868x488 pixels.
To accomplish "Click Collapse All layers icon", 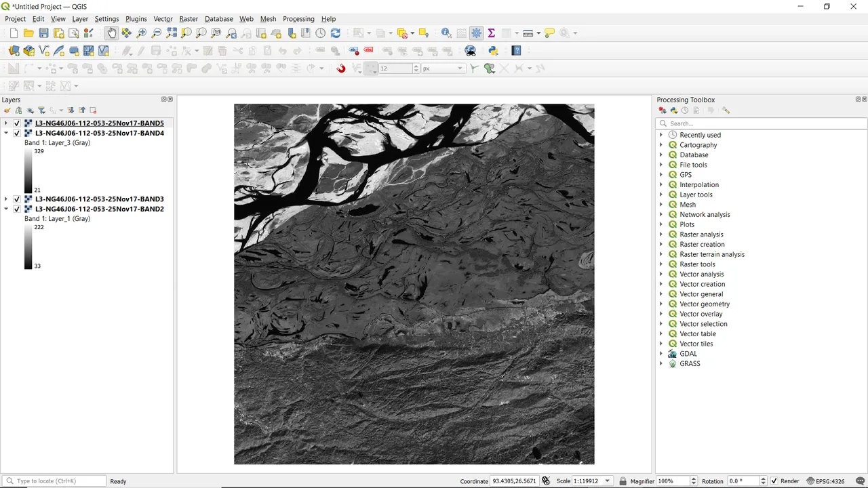I will pyautogui.click(x=82, y=110).
